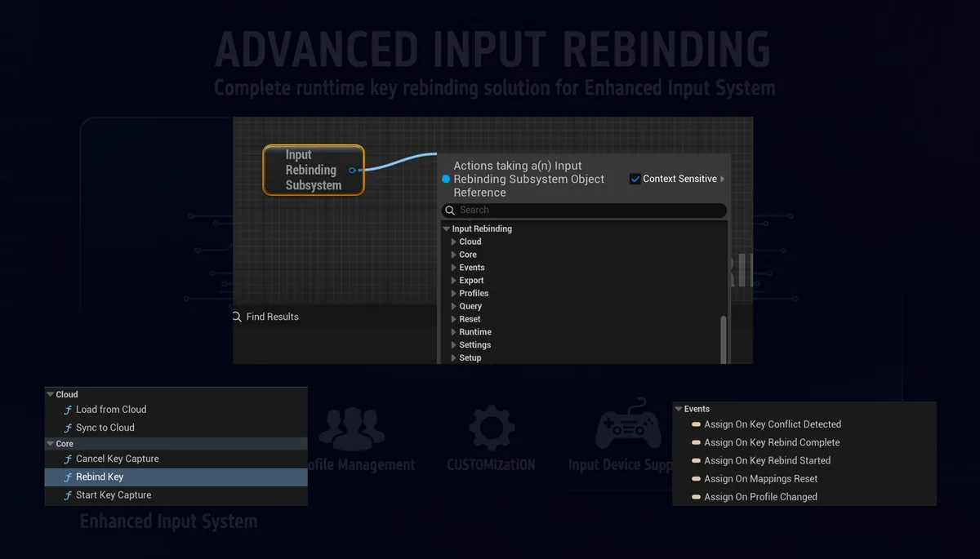
Task: Click the Input Rebinding Subsystem node
Action: (x=314, y=170)
